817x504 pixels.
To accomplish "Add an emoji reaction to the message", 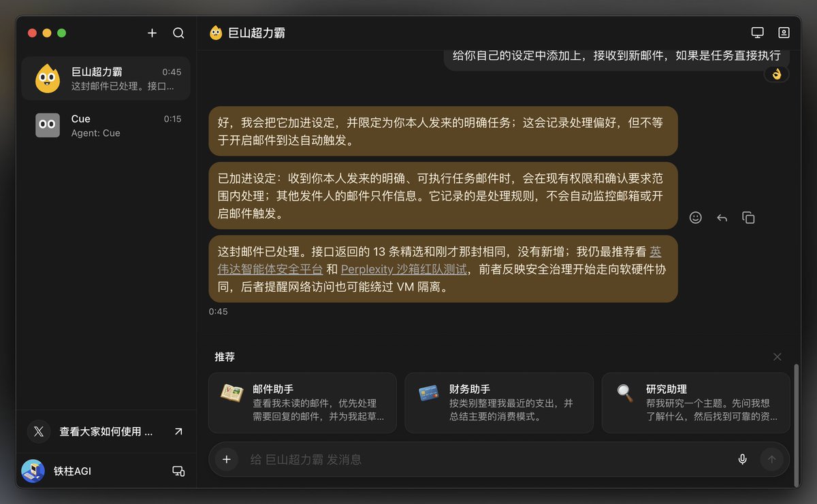I will [695, 218].
